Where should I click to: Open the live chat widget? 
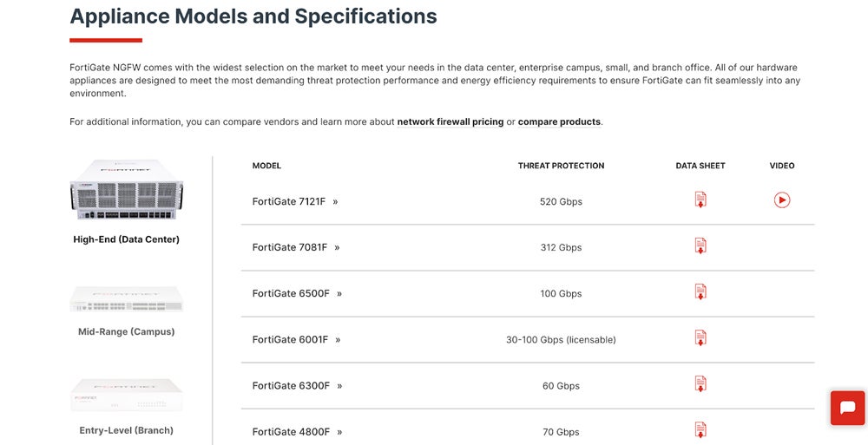[847, 408]
